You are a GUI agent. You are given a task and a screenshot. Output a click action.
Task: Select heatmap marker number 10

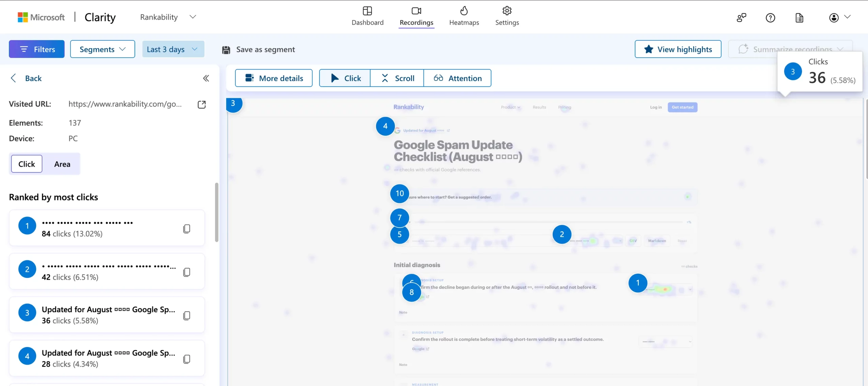(x=400, y=194)
